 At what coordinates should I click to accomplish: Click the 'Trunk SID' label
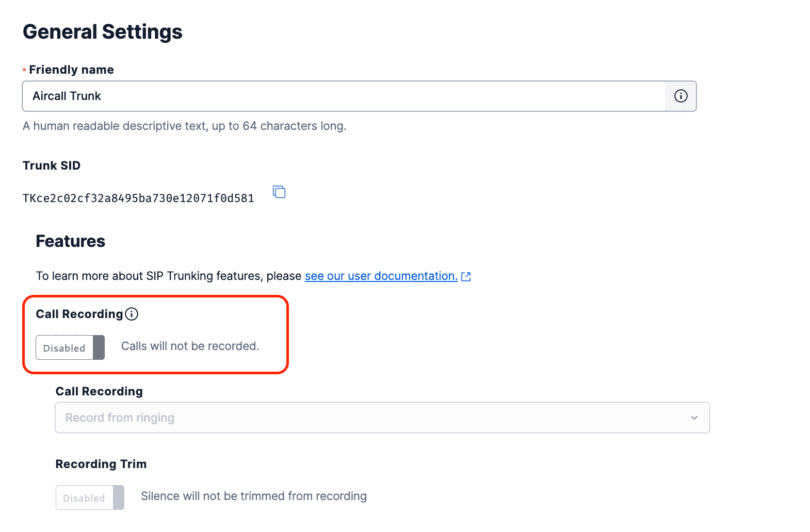pos(52,165)
